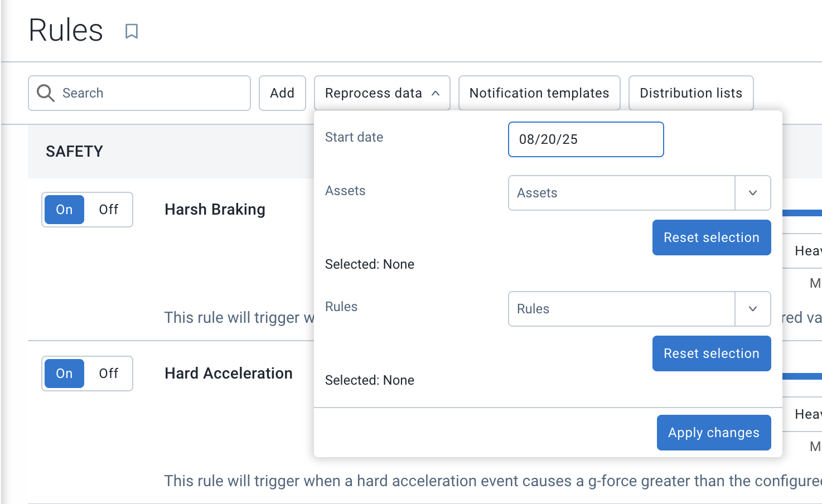Apply changes in the Reprocess data panel
Viewport: 822px width, 504px height.
713,432
